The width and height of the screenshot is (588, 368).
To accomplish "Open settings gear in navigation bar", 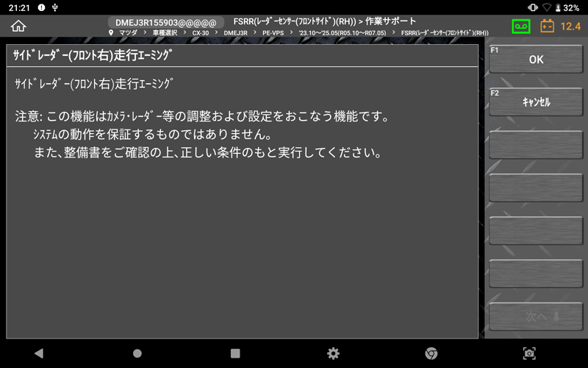I will (333, 353).
